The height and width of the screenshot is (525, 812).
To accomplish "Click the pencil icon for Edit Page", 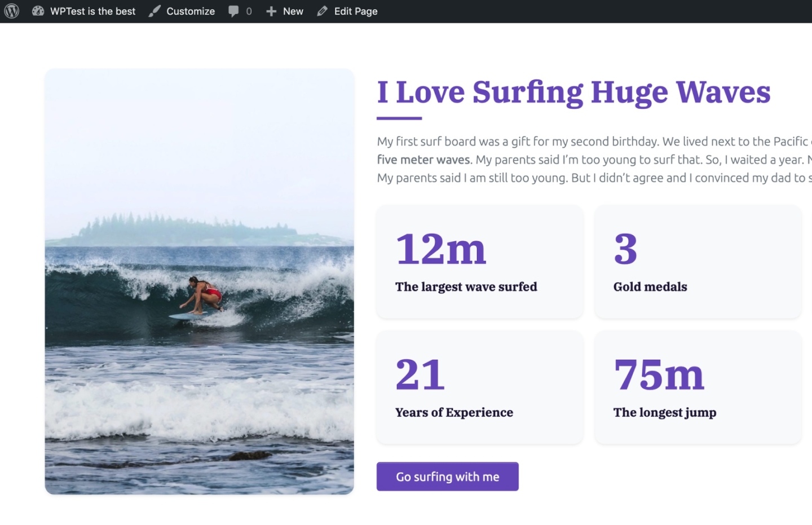I will (322, 11).
